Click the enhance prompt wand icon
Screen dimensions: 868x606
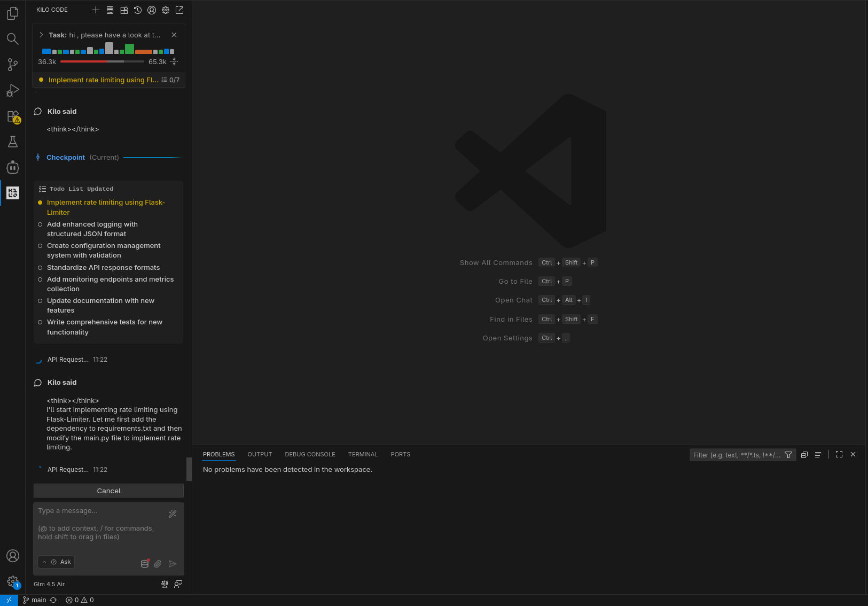173,514
